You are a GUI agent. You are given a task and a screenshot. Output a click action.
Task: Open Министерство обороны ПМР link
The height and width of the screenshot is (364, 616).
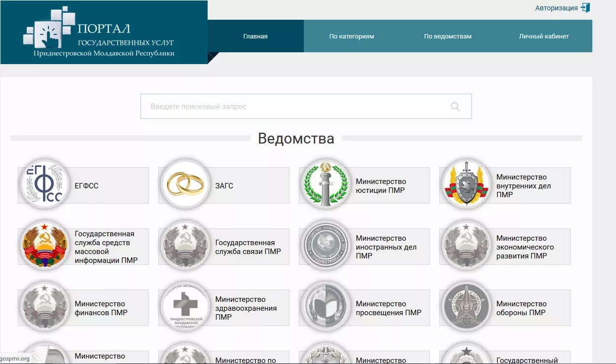pos(521,308)
